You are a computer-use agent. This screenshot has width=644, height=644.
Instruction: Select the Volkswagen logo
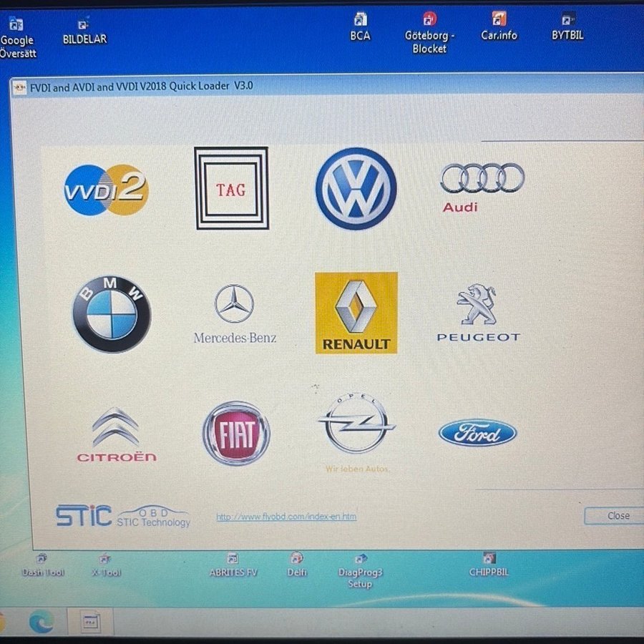(x=356, y=189)
